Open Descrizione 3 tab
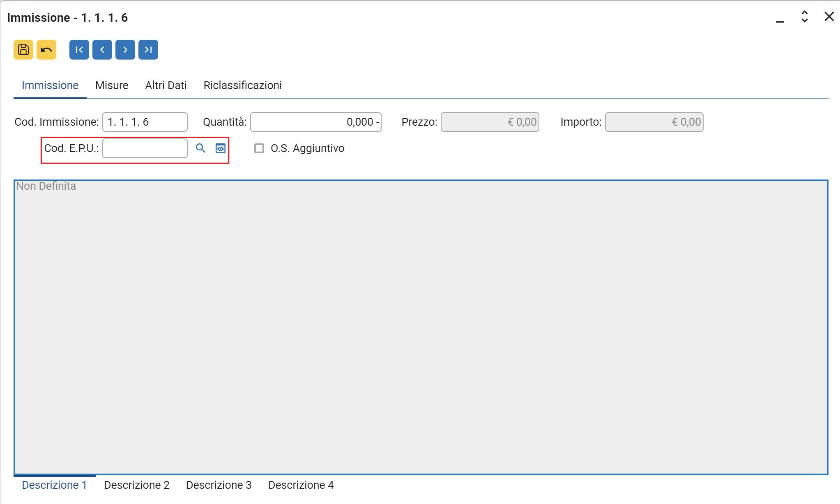Screen dimensions: 840x504 pos(219,485)
